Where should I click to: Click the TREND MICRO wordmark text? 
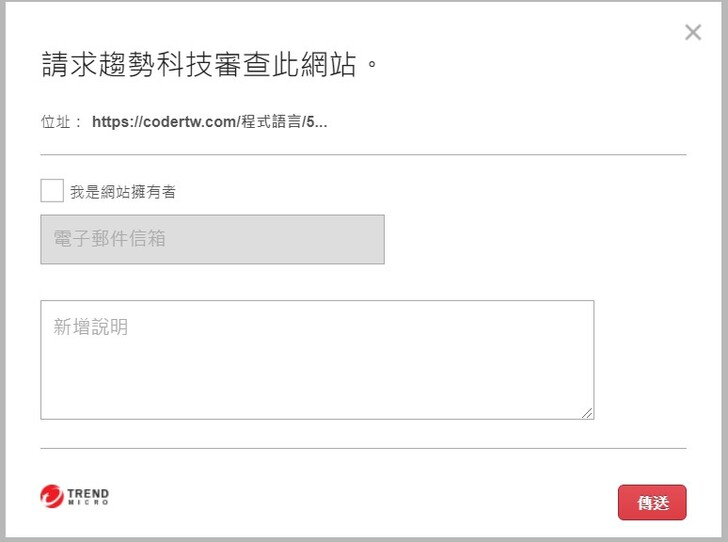[88, 493]
